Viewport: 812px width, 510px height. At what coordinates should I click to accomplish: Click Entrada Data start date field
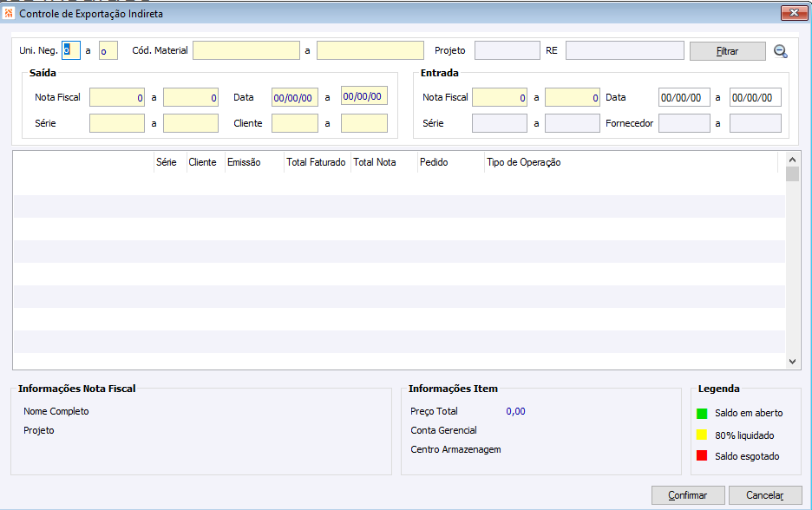[x=684, y=97]
